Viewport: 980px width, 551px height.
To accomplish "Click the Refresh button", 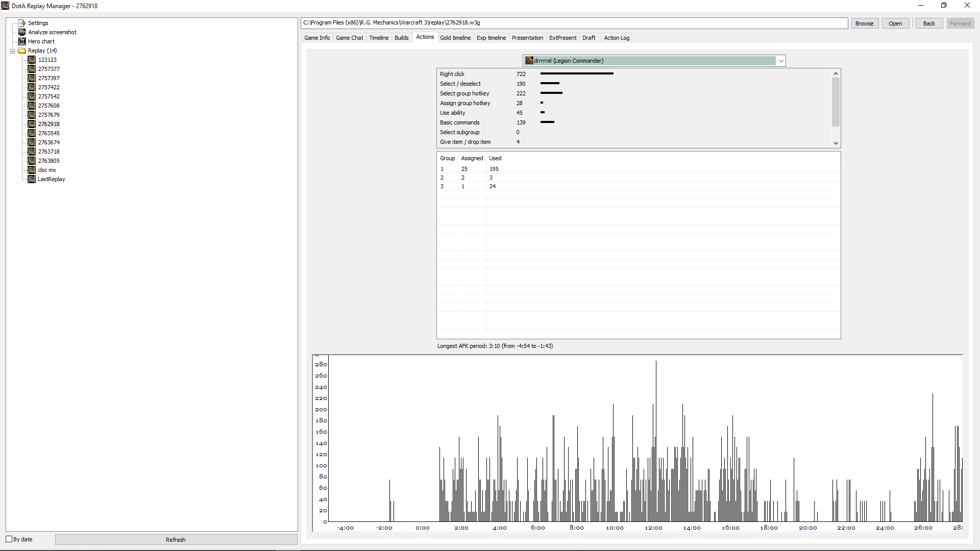I will (176, 540).
